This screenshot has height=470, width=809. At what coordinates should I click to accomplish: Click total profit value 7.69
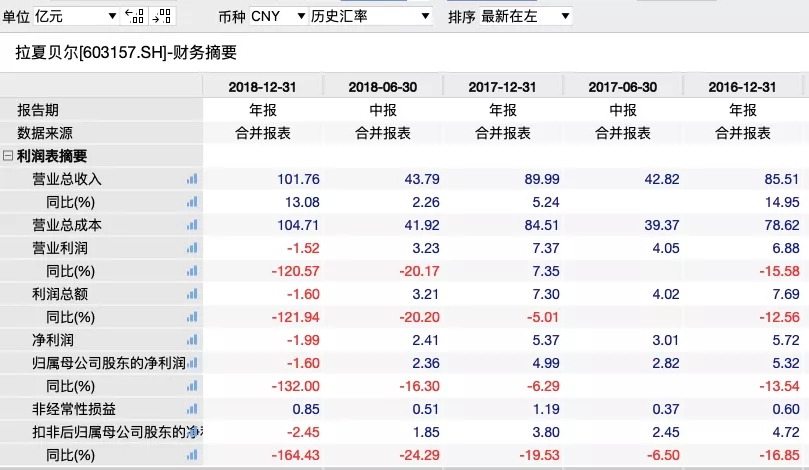point(786,294)
